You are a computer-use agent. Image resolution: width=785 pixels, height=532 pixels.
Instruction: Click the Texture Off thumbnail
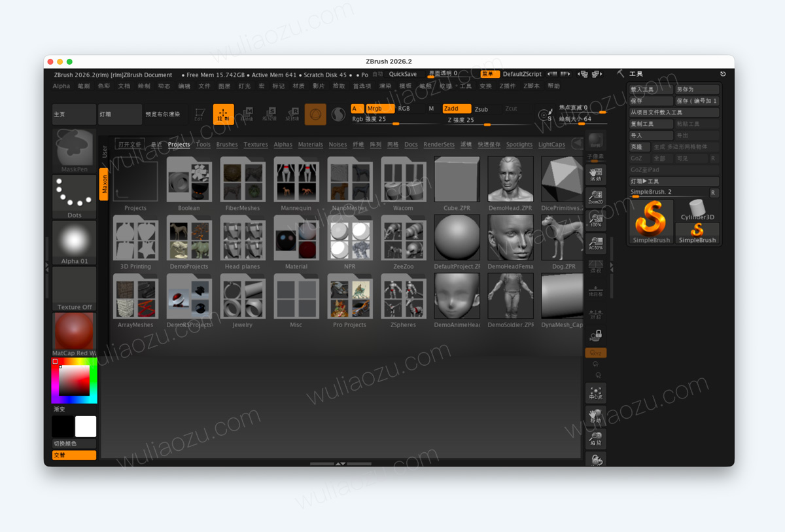point(74,289)
